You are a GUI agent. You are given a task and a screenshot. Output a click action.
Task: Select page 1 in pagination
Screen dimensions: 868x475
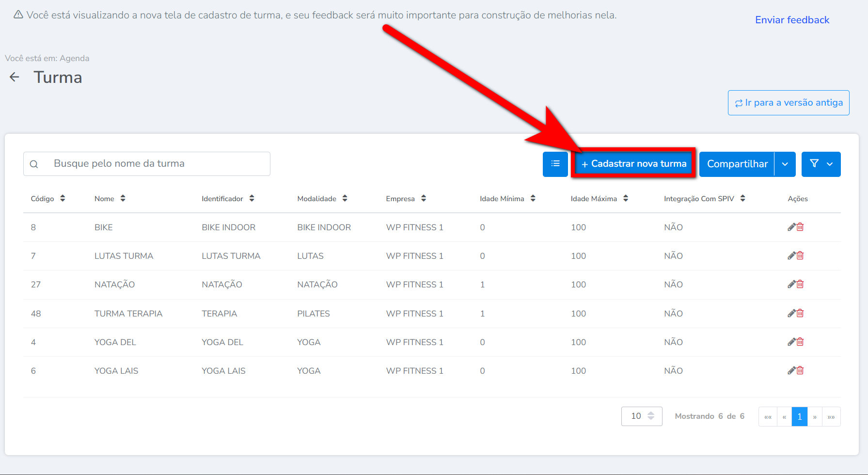coord(799,416)
